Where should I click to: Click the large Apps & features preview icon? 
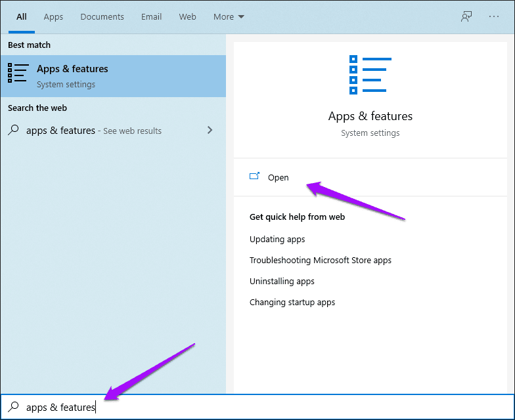tap(370, 75)
